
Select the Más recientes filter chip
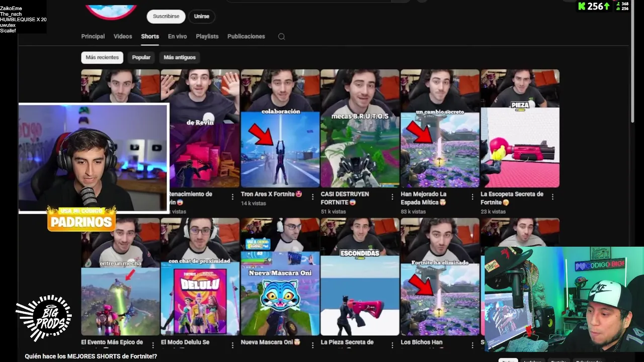pyautogui.click(x=102, y=57)
